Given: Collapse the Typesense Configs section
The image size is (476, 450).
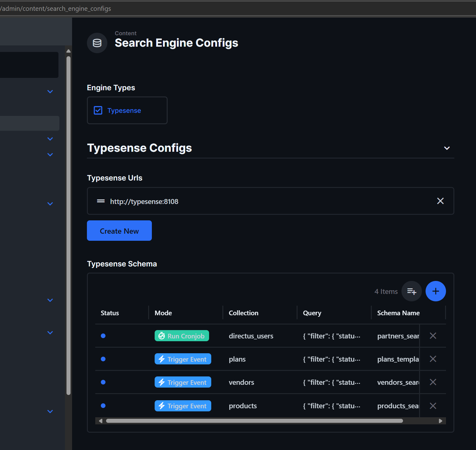Looking at the screenshot, I should [x=447, y=148].
